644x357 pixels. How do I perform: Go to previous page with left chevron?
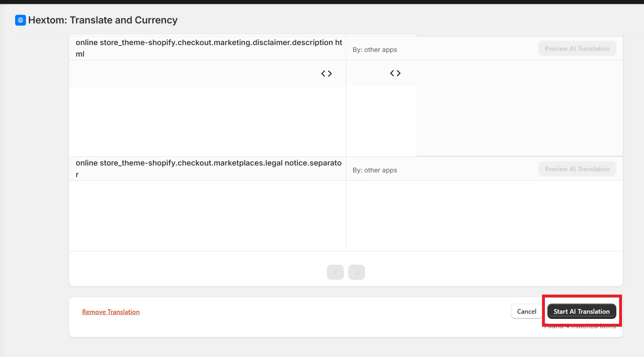pos(335,272)
